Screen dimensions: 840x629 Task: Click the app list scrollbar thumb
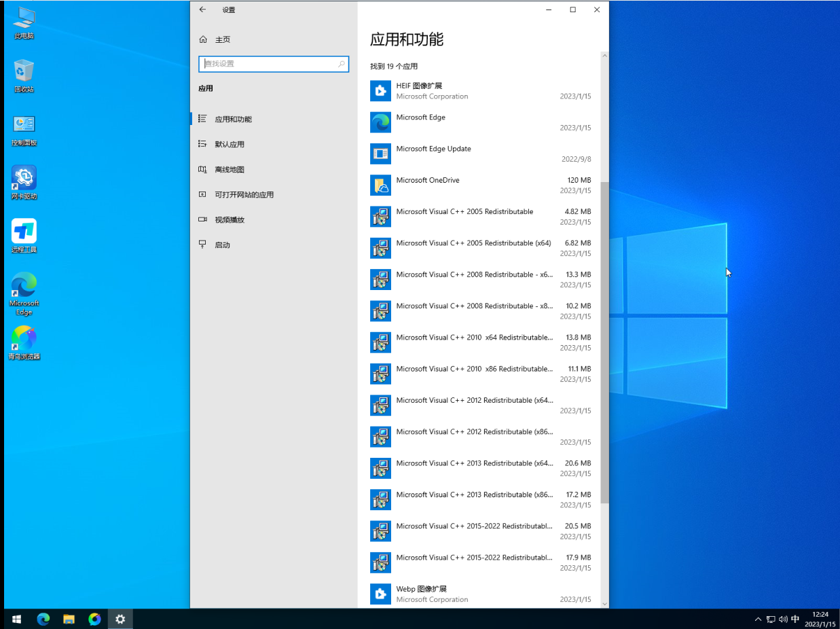tap(604, 343)
